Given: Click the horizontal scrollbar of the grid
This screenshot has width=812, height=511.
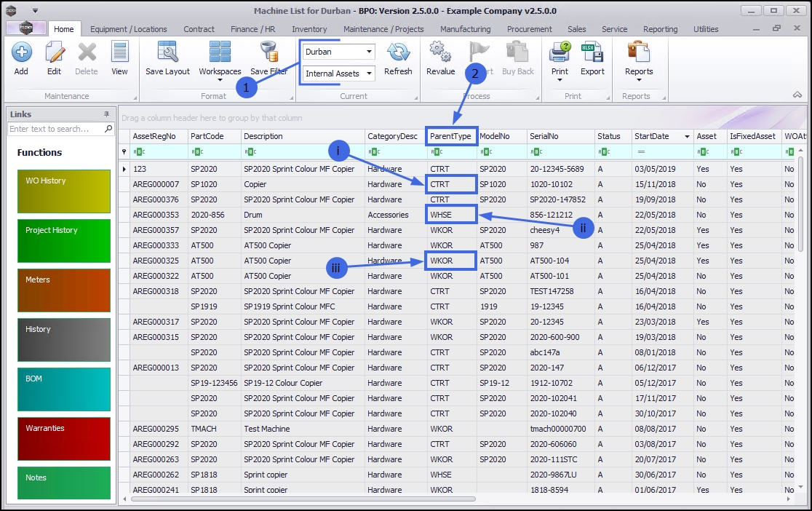Looking at the screenshot, I should click(303, 499).
